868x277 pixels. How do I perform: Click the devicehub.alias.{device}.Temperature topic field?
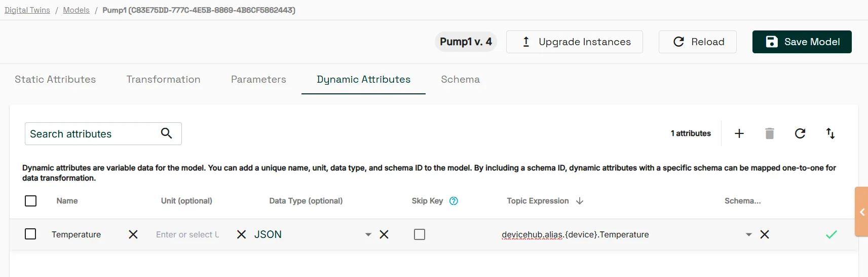tap(575, 234)
